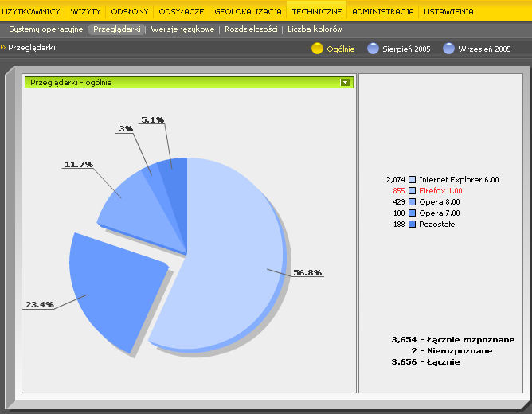Click the Przeglądarki breadcrumb heading

(32, 48)
